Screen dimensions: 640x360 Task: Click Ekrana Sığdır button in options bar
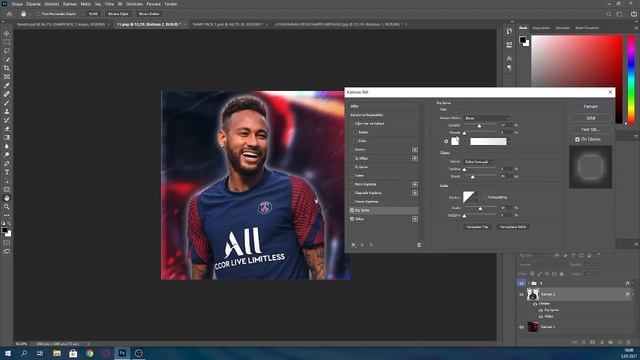pos(118,14)
